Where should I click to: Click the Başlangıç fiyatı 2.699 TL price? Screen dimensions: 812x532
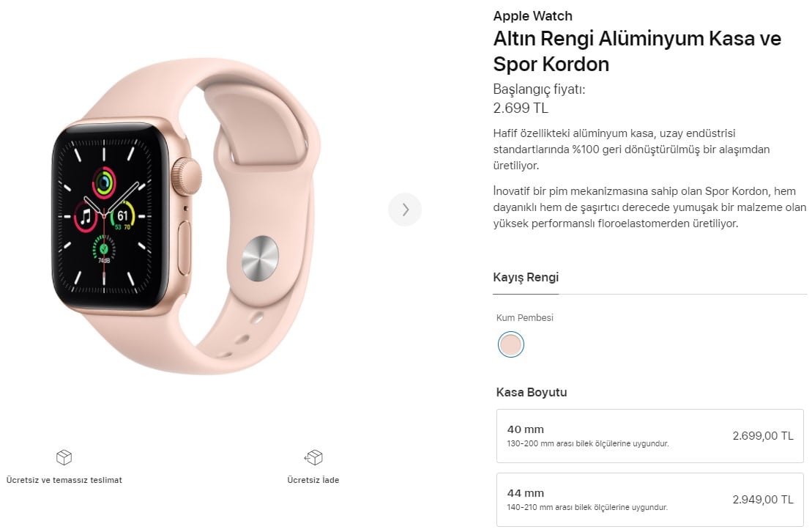pyautogui.click(x=539, y=98)
